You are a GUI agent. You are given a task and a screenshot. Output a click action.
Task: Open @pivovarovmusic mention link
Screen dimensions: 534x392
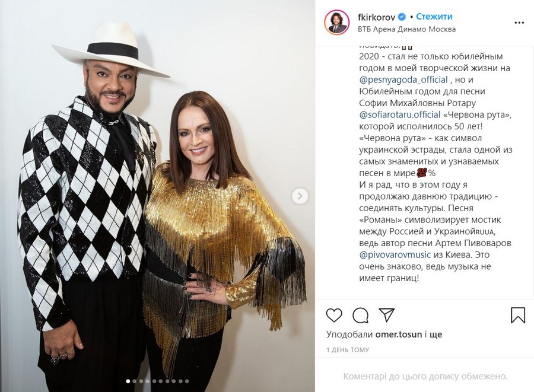395,254
